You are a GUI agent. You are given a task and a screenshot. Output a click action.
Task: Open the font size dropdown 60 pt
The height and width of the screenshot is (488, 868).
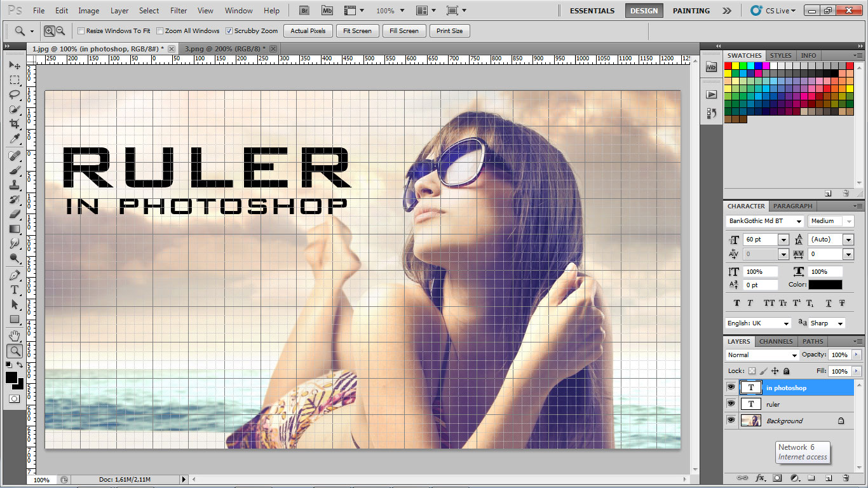click(783, 240)
